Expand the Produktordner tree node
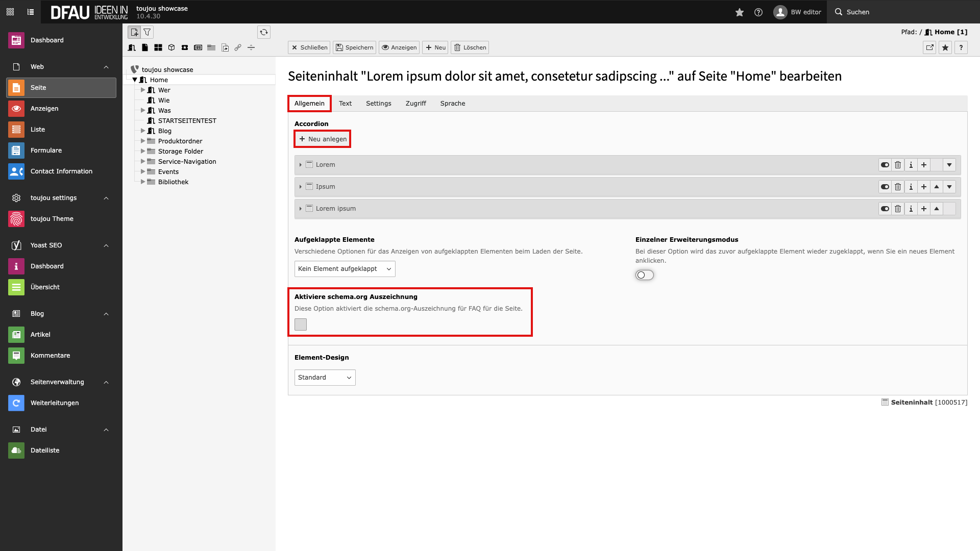The height and width of the screenshot is (551, 980). point(143,141)
